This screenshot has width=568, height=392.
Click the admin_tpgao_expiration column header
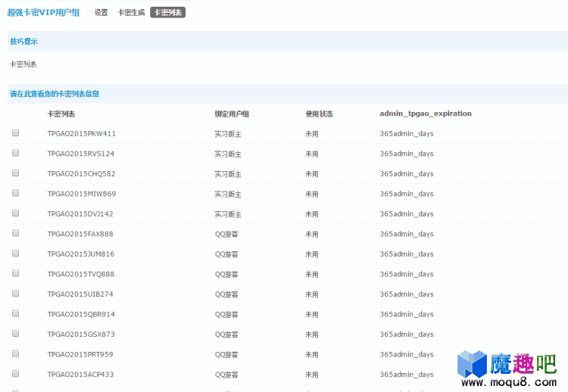[426, 114]
